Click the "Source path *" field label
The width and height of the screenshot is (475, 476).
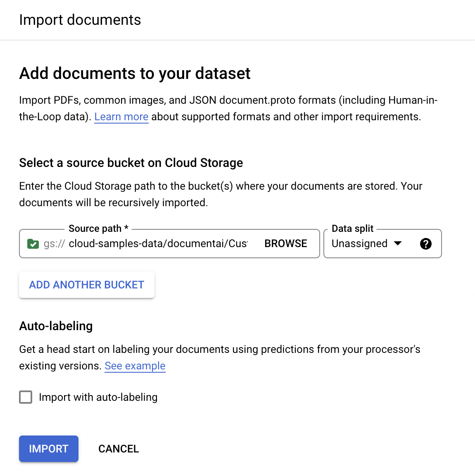[x=98, y=228]
